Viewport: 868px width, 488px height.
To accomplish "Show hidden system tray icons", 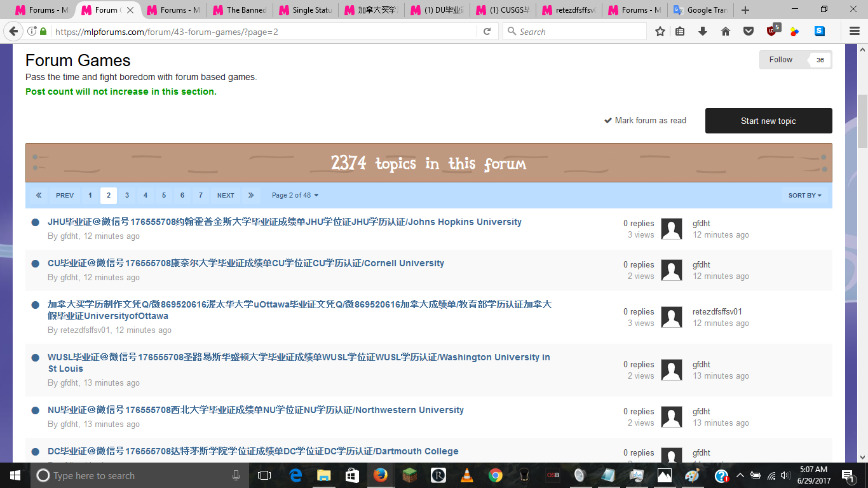I will (740, 475).
